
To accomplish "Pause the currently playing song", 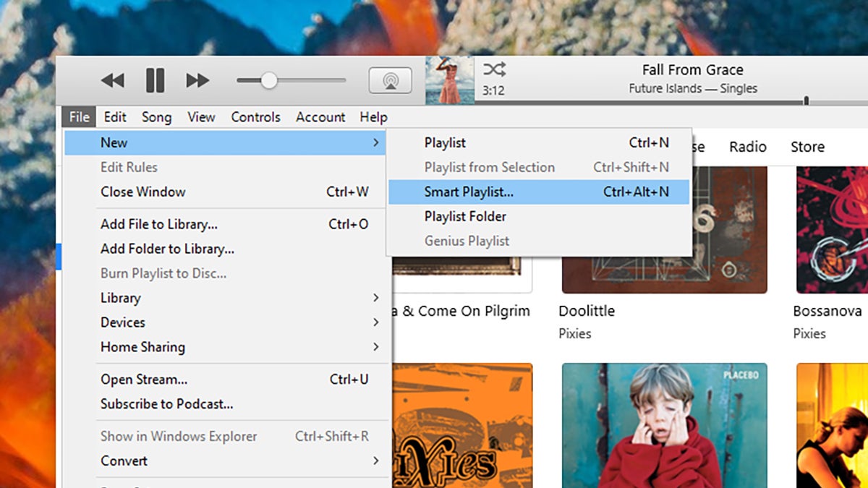I will point(155,80).
